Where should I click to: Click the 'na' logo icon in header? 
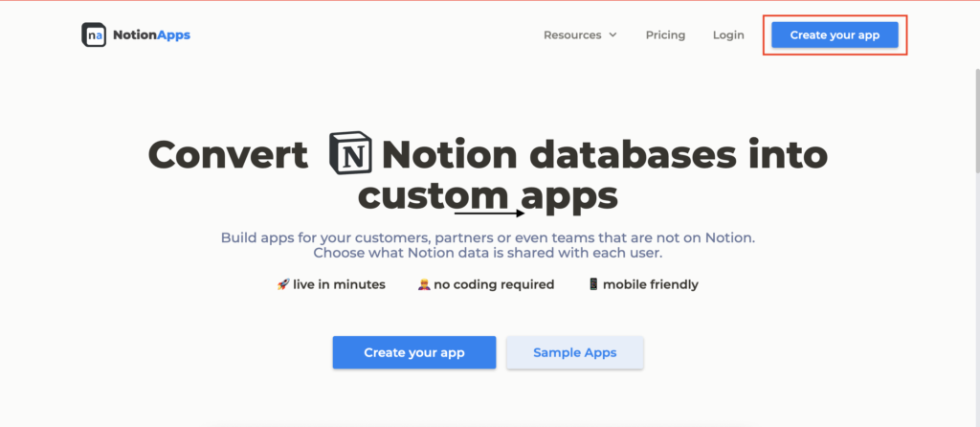94,35
